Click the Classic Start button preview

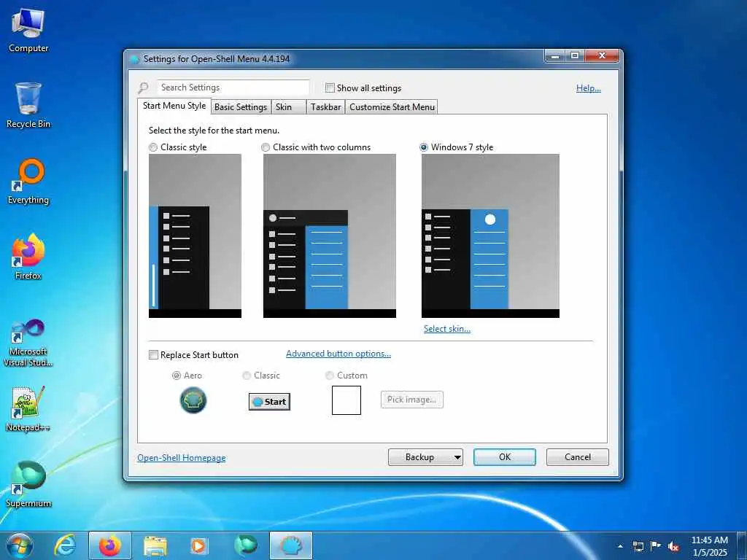(x=269, y=402)
